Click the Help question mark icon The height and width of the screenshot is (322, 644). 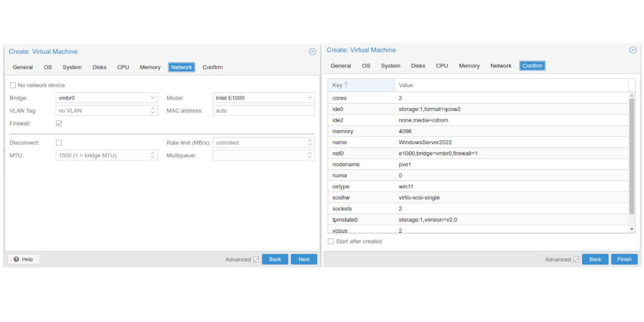[x=17, y=259]
